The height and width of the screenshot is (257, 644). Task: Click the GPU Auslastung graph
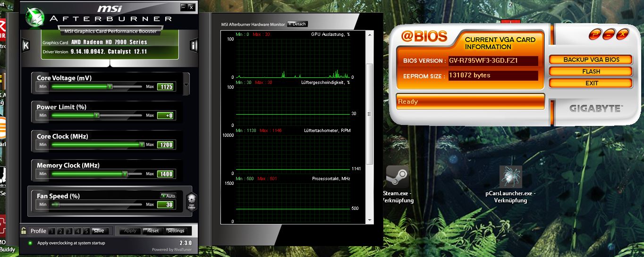coord(293,58)
